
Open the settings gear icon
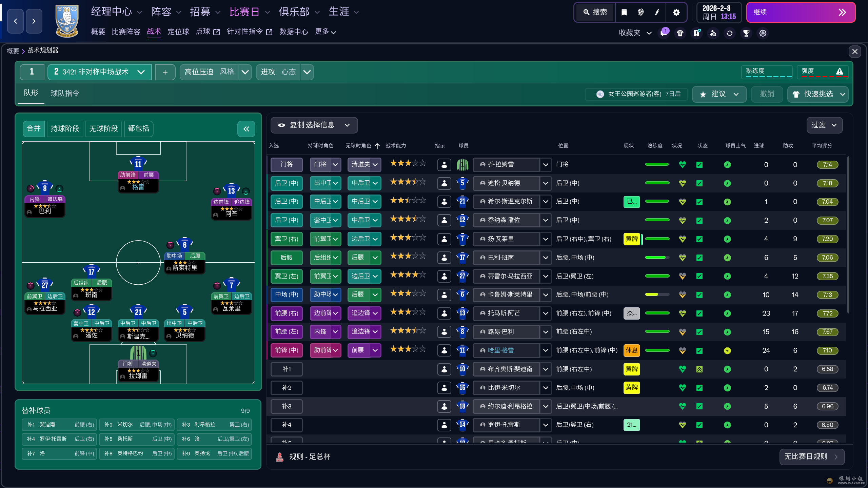click(676, 13)
